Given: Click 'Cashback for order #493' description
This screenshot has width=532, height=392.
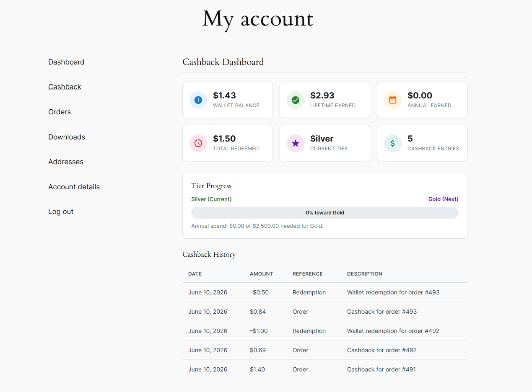Looking at the screenshot, I should tap(382, 312).
